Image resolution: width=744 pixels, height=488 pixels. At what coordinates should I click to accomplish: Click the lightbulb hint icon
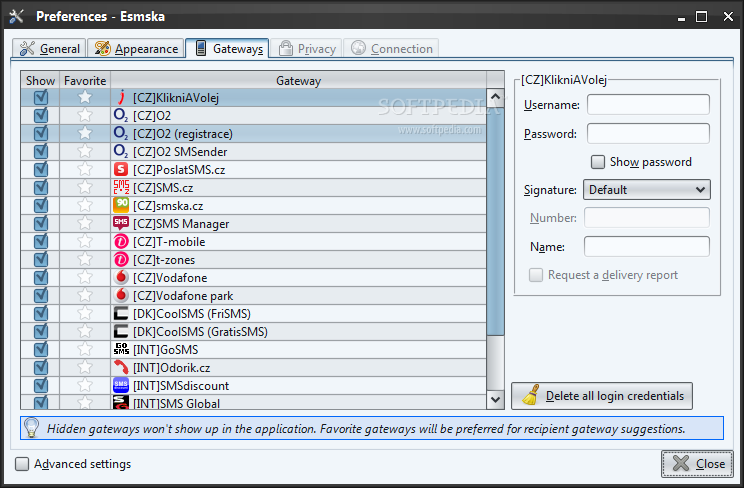click(x=31, y=428)
